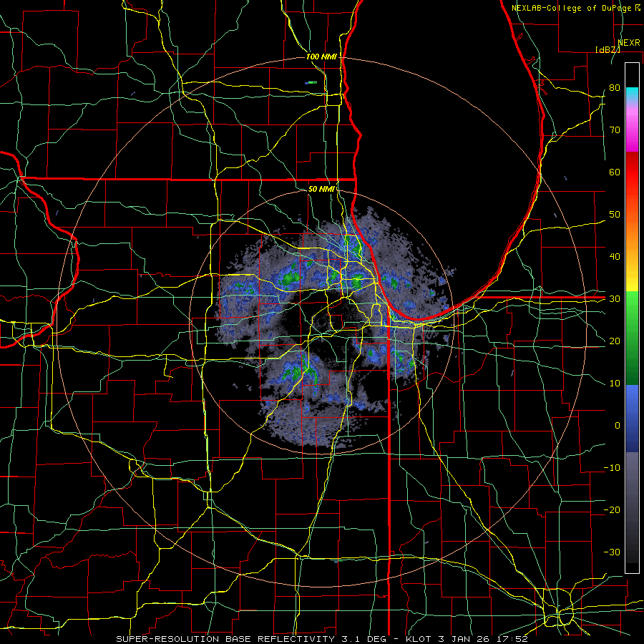Screen dimensions: 644x644
Task: Click the 0 value on dBZ scale
Action: (x=618, y=426)
